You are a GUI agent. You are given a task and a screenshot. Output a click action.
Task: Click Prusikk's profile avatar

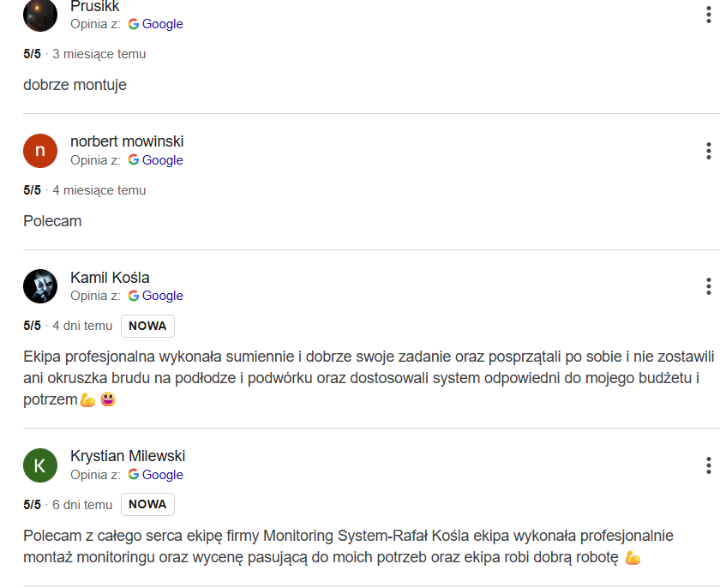pyautogui.click(x=40, y=15)
